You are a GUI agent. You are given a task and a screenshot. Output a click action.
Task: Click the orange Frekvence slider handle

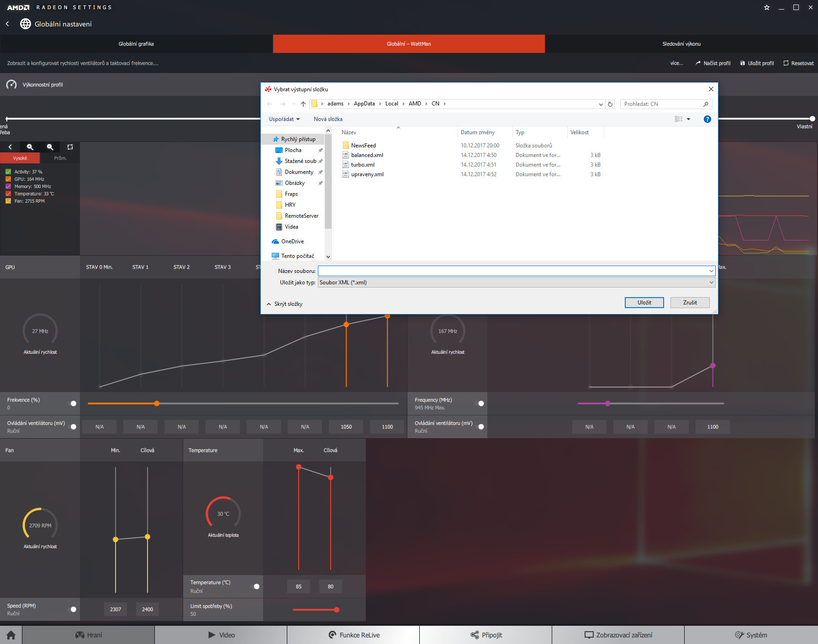coord(157,403)
